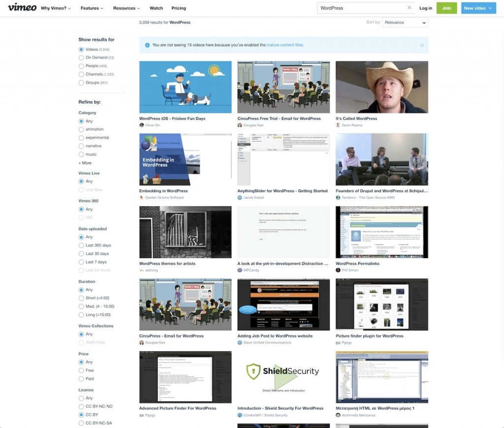The width and height of the screenshot is (504, 428).
Task: Open the Sort by Relevance dropdown
Action: 405,23
